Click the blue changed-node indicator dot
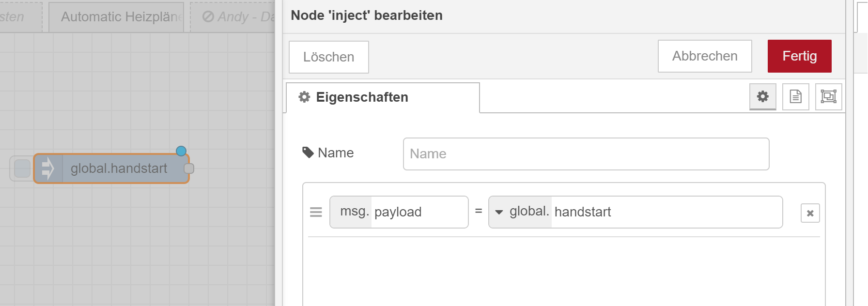 point(181,151)
